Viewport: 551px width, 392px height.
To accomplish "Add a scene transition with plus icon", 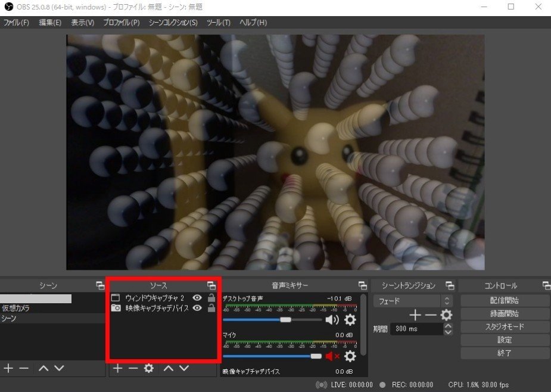I will pos(415,315).
